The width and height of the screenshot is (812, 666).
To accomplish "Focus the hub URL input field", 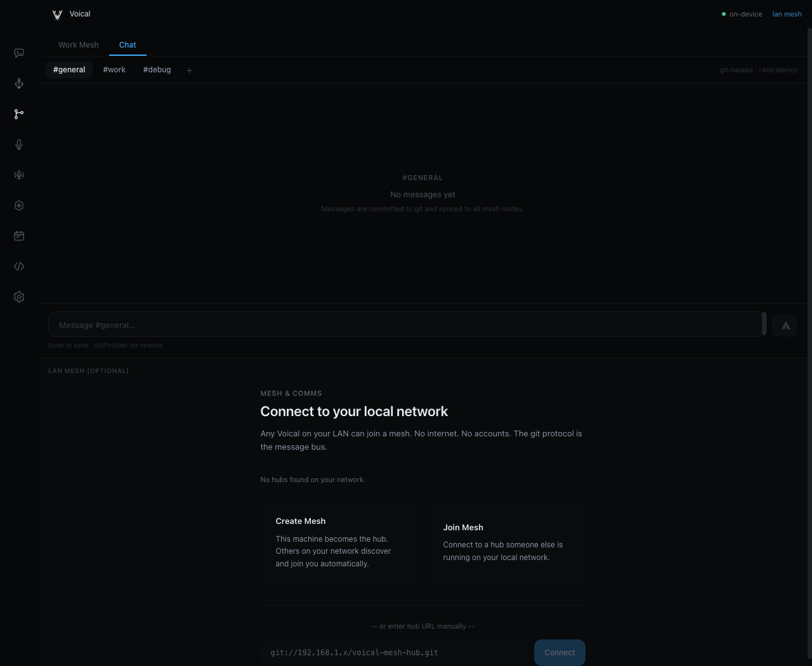I will coord(395,653).
